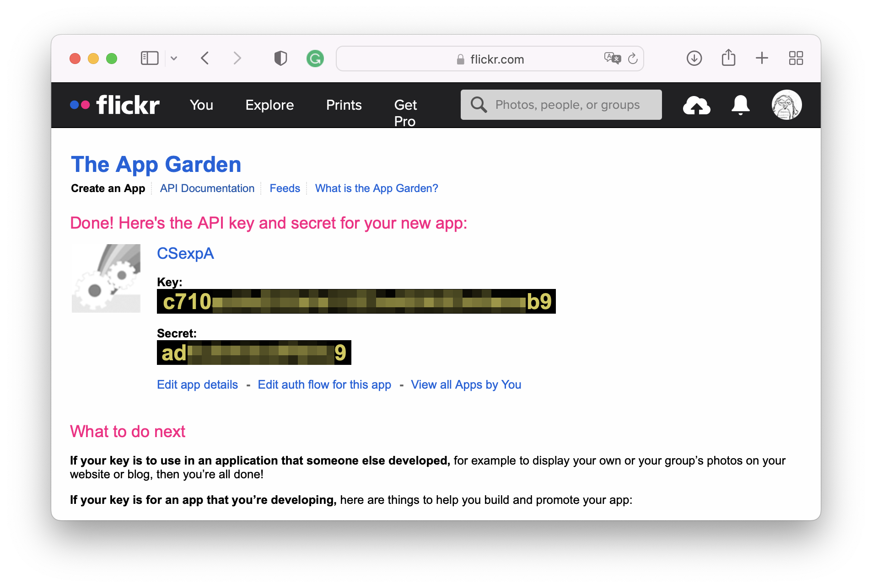
Task: Go forward with the forward arrow
Action: 237,58
